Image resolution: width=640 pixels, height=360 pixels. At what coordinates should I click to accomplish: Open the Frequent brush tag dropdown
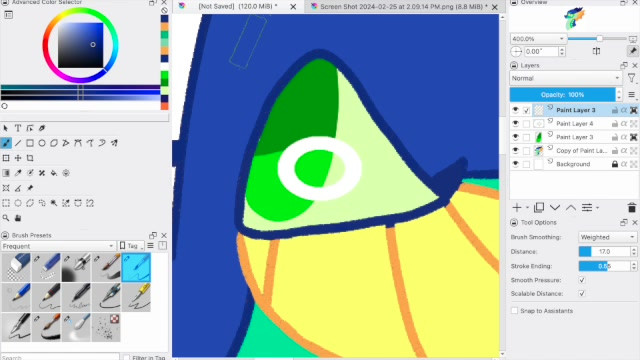click(x=58, y=246)
